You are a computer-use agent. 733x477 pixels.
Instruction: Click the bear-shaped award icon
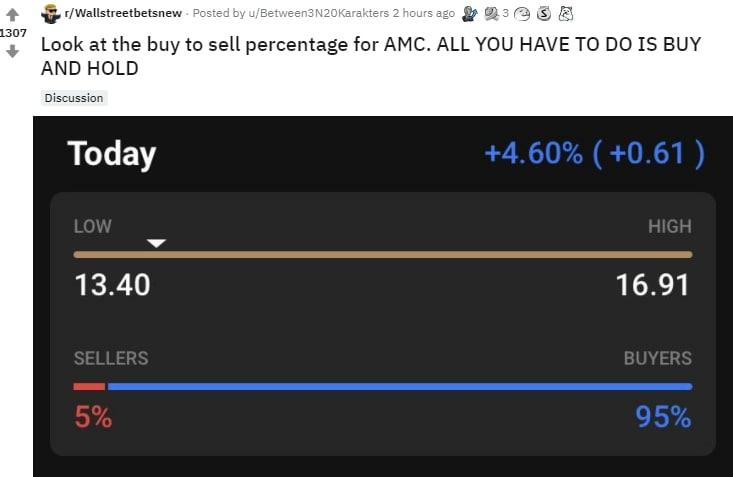click(566, 14)
